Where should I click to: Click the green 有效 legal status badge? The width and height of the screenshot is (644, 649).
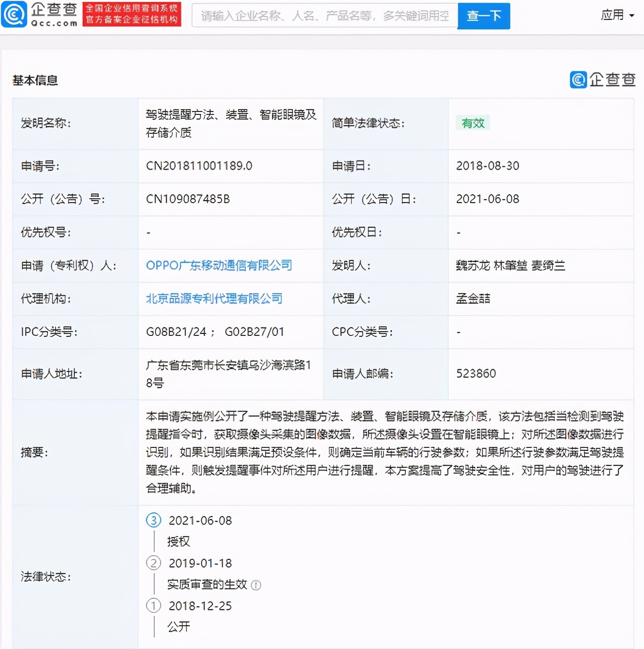click(473, 123)
